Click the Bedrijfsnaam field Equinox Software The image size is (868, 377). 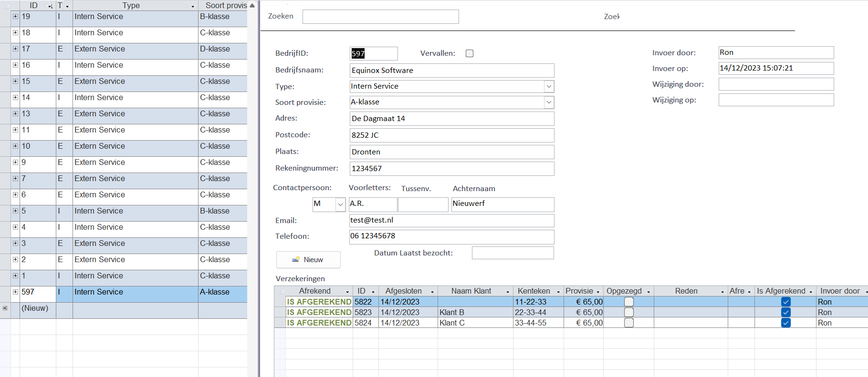[452, 71]
